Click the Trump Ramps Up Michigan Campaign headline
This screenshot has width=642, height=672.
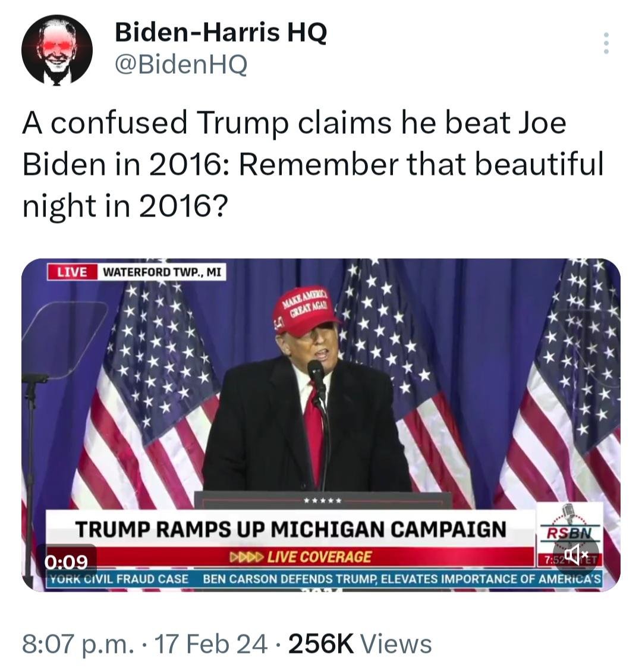pos(291,529)
